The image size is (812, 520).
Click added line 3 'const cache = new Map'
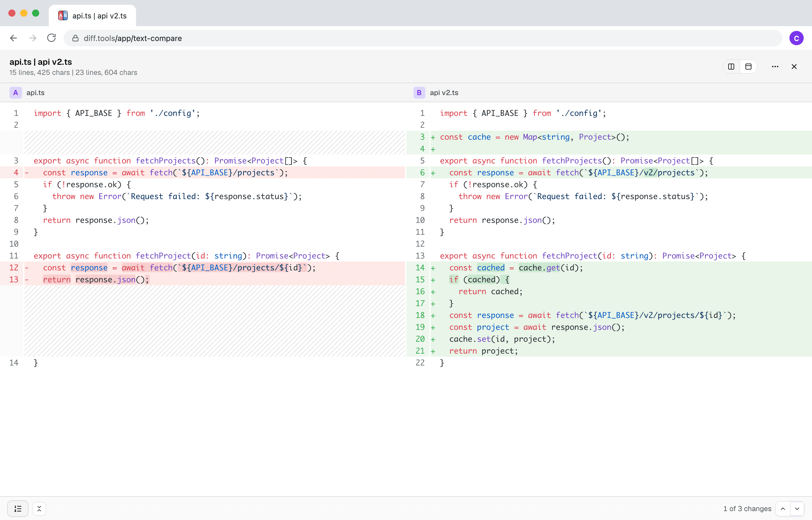tap(609, 137)
